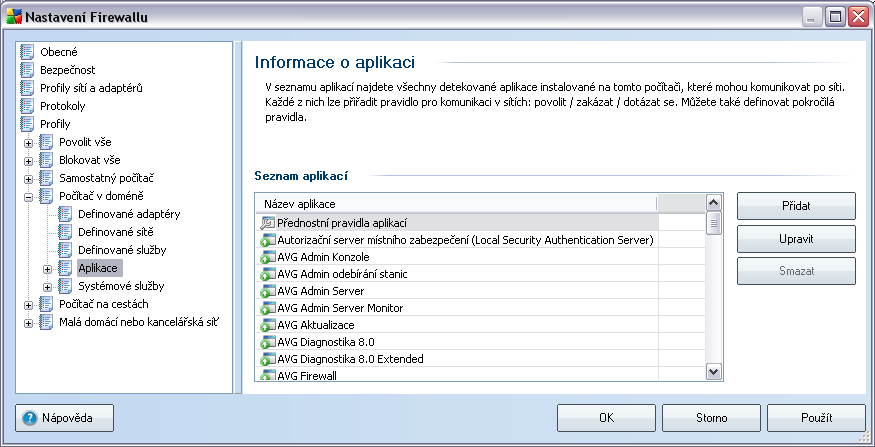Click the Aplikace node icon
Screen dimensions: 875x447
click(65, 268)
